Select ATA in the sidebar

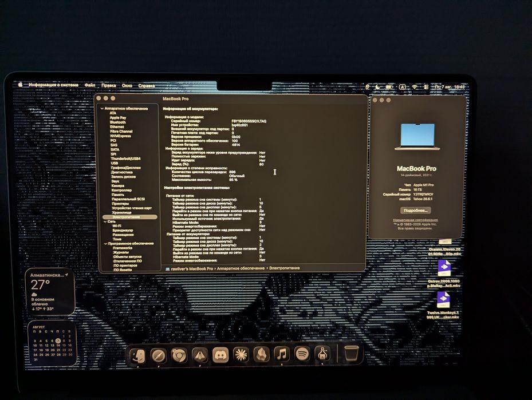point(113,113)
